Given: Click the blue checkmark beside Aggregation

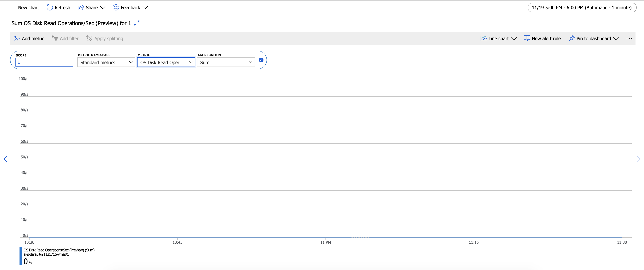Looking at the screenshot, I should tap(261, 60).
